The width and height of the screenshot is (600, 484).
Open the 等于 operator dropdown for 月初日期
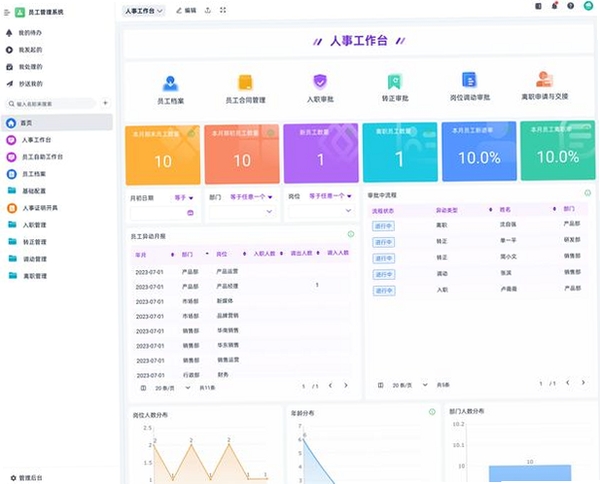click(x=184, y=198)
